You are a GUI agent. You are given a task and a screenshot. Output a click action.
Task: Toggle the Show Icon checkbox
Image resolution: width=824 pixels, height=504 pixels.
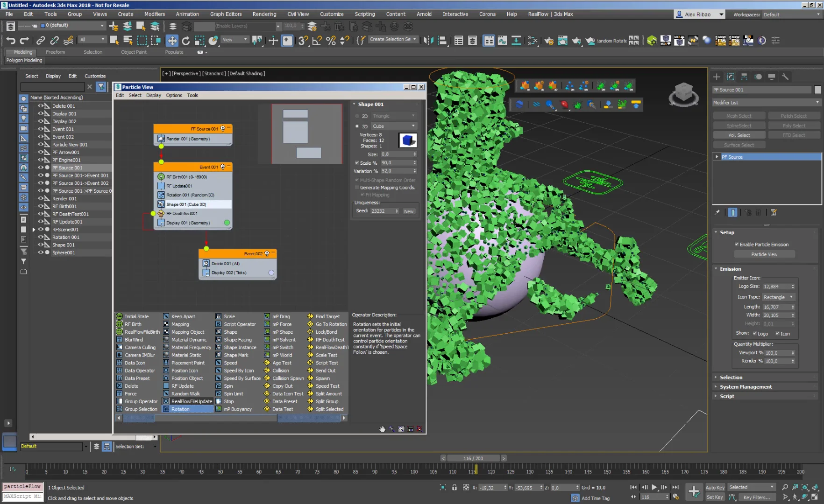pos(777,334)
